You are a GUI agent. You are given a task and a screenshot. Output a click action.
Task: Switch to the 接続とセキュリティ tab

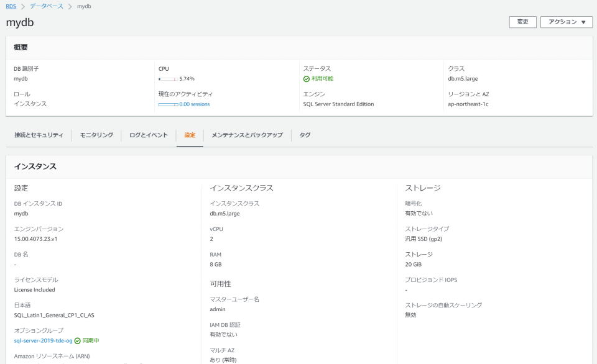[39, 135]
